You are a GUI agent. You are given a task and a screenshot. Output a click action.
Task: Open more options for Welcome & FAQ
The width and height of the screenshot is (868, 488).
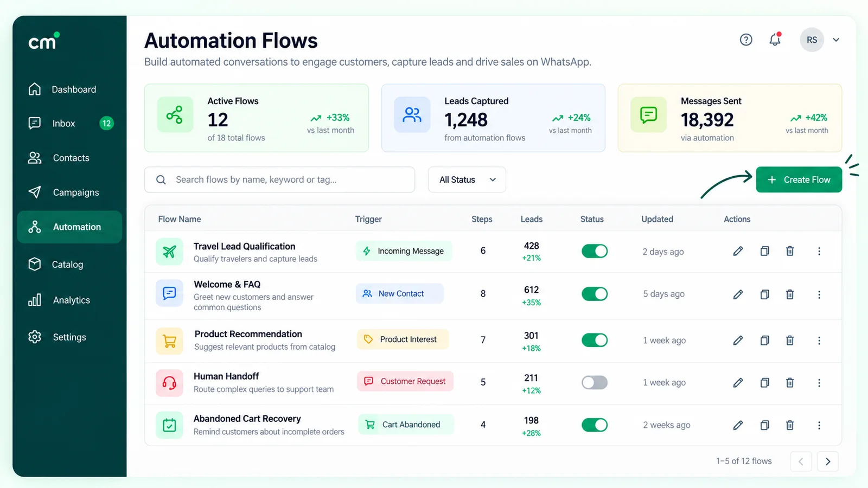[x=819, y=294]
